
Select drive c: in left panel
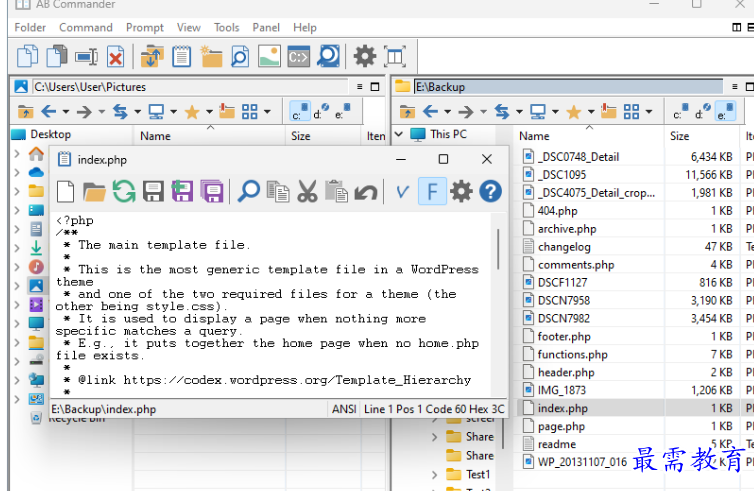[x=300, y=112]
